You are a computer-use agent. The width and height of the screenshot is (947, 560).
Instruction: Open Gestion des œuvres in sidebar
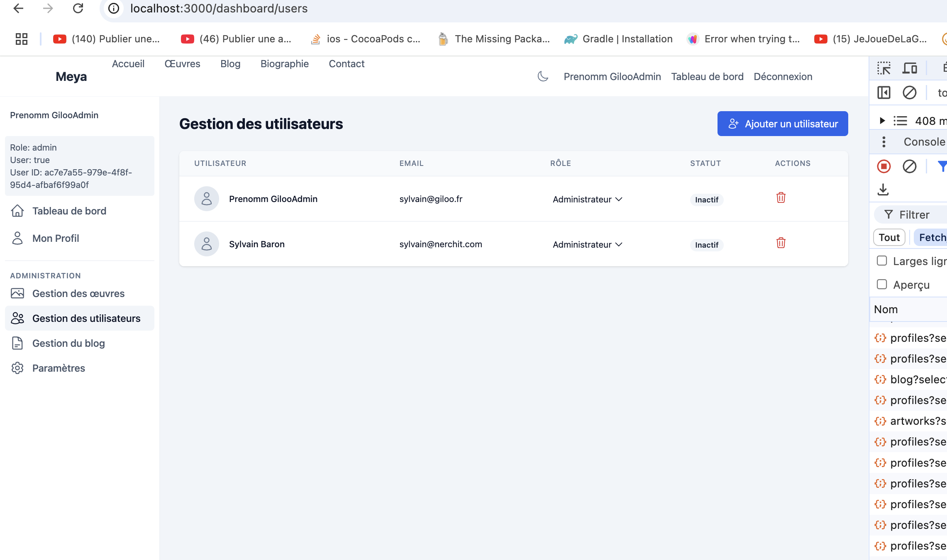coord(80,294)
